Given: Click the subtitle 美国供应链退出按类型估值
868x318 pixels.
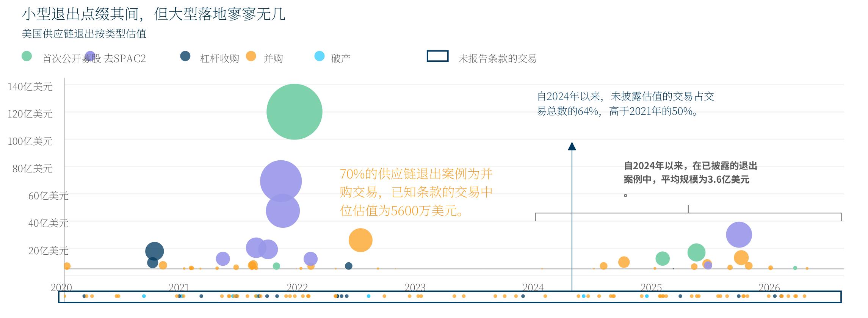Looking at the screenshot, I should pos(84,34).
